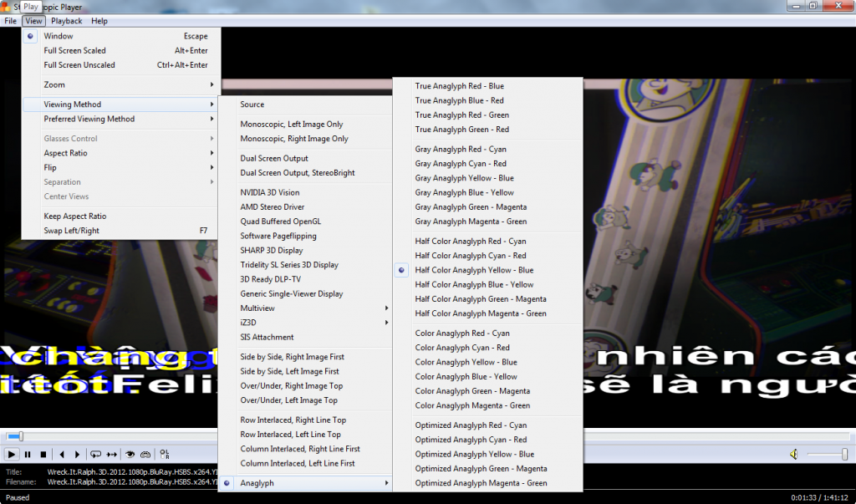Adjust the volume slider
The width and height of the screenshot is (856, 504).
point(827,454)
